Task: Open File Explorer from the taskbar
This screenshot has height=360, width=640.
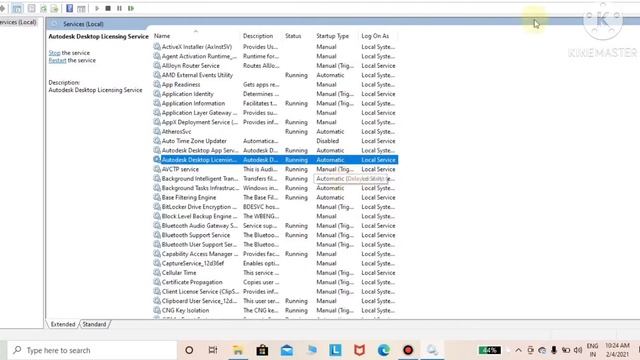Action: 238,350
